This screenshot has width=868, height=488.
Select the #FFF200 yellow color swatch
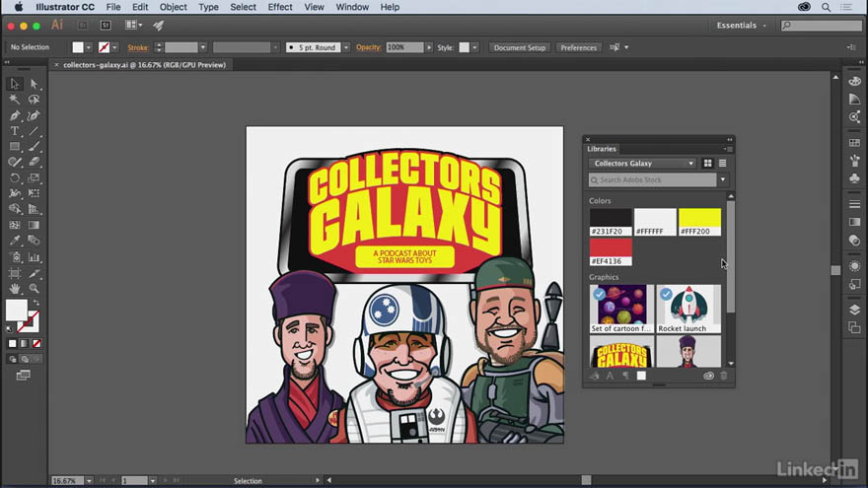pos(699,222)
